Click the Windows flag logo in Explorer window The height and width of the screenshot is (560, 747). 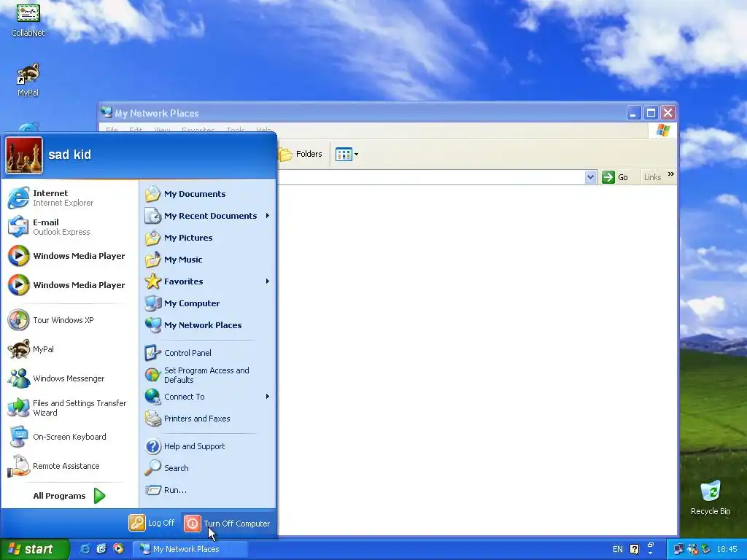point(662,130)
